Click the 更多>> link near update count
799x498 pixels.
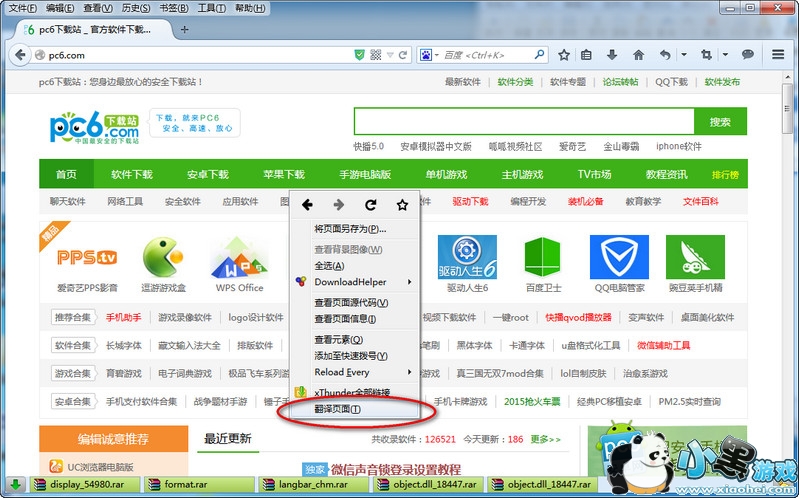[x=545, y=439]
